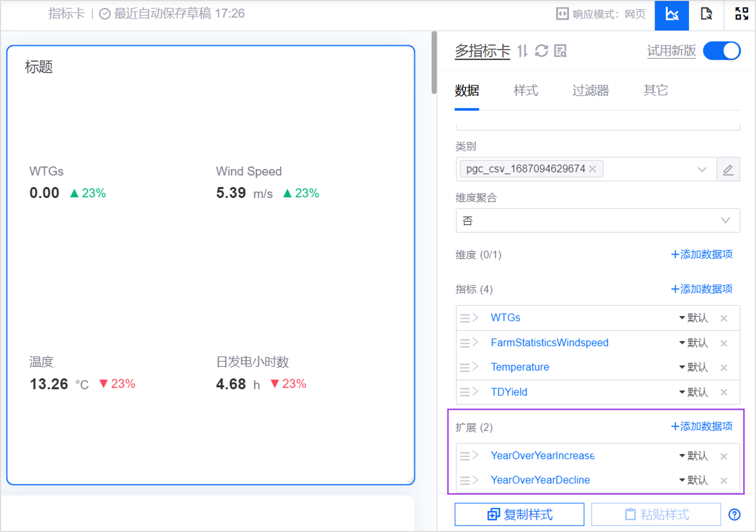Image resolution: width=756 pixels, height=532 pixels.
Task: Click the help question mark icon
Action: click(734, 515)
